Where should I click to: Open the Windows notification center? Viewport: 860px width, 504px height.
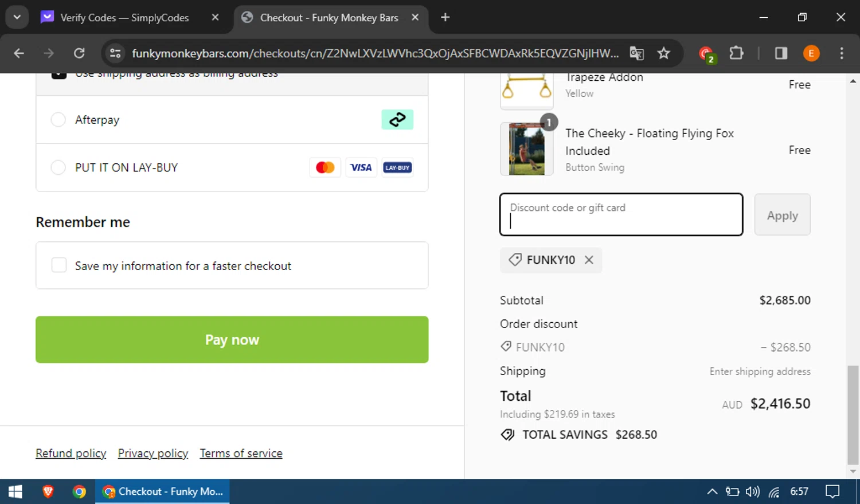[x=832, y=491]
